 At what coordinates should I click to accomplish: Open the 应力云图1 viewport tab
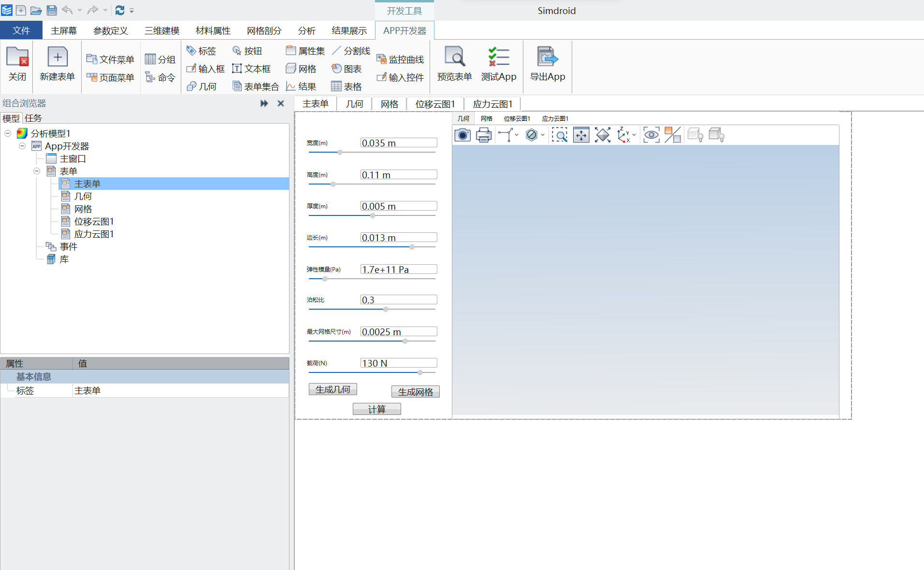[555, 118]
